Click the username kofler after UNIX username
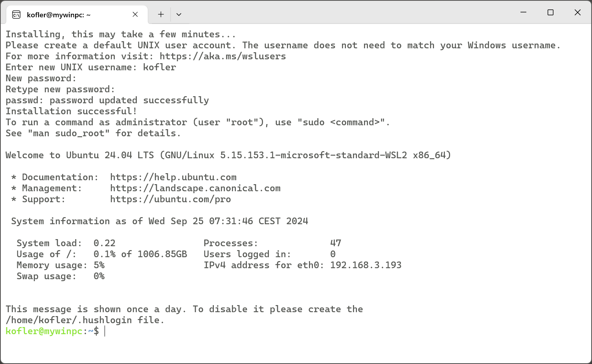The height and width of the screenshot is (364, 592). (160, 67)
